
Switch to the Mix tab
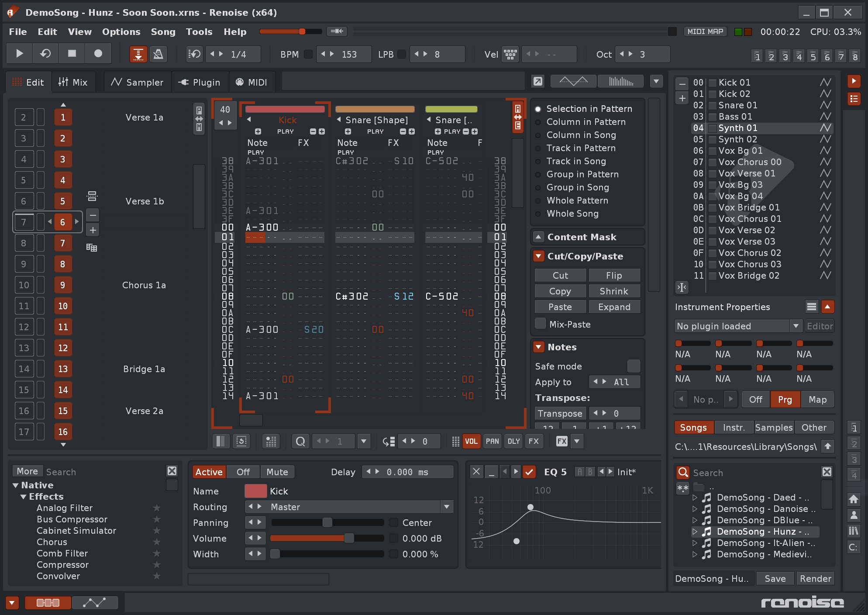73,82
